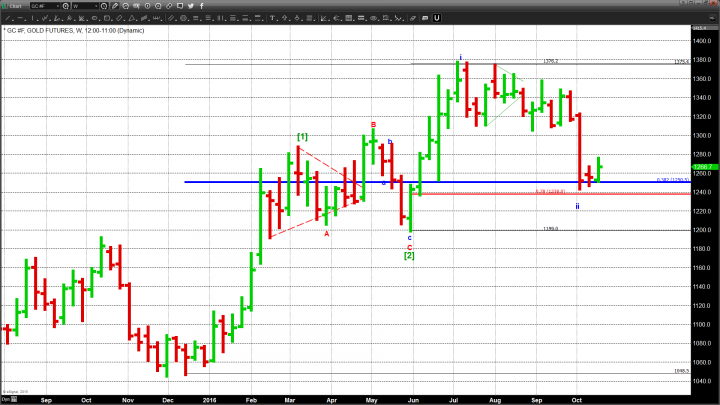
Task: Click the link chain icon in top toolbar
Action: tap(169, 6)
